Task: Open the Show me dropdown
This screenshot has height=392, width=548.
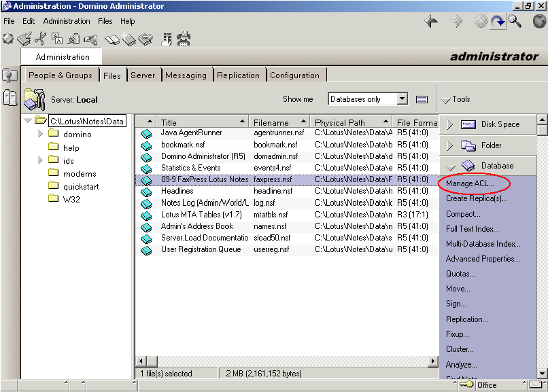Action: (x=402, y=99)
